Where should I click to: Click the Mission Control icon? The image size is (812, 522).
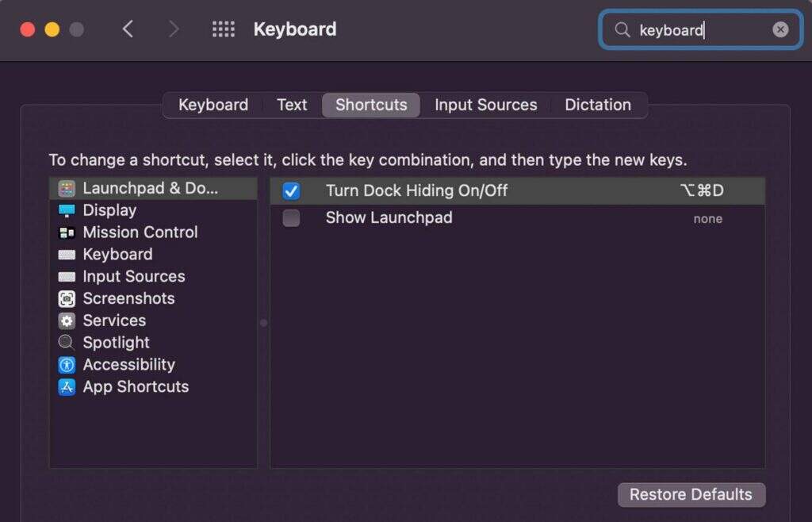pyautogui.click(x=67, y=232)
